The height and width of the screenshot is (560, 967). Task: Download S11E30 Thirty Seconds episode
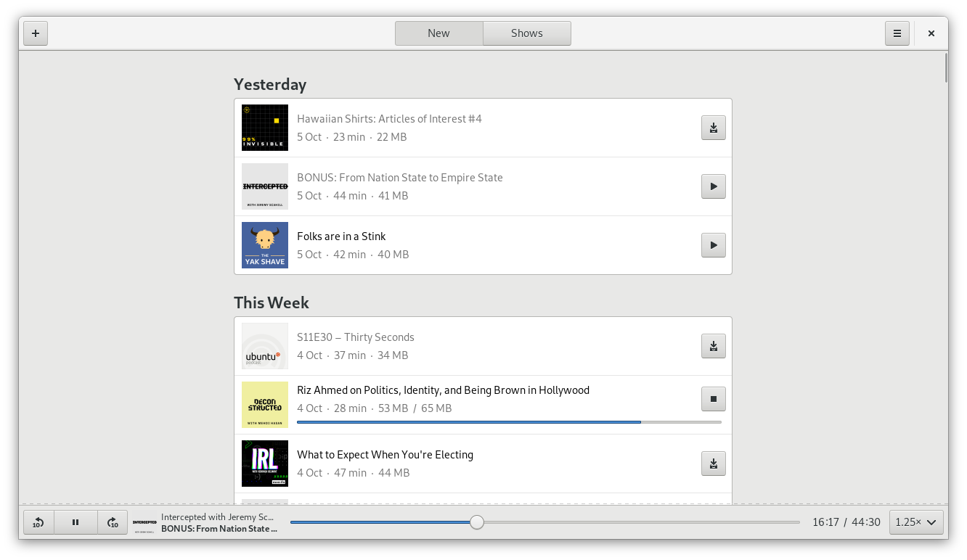[x=713, y=346]
